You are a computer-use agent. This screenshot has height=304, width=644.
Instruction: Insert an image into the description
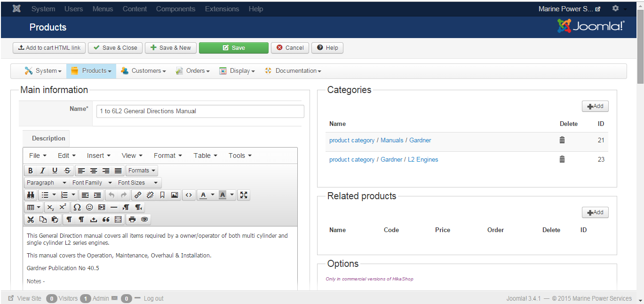(175, 195)
